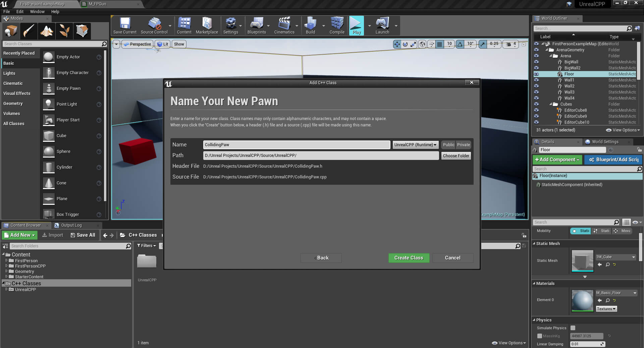Open the Edit menu
This screenshot has width=644, height=348.
(20, 11)
